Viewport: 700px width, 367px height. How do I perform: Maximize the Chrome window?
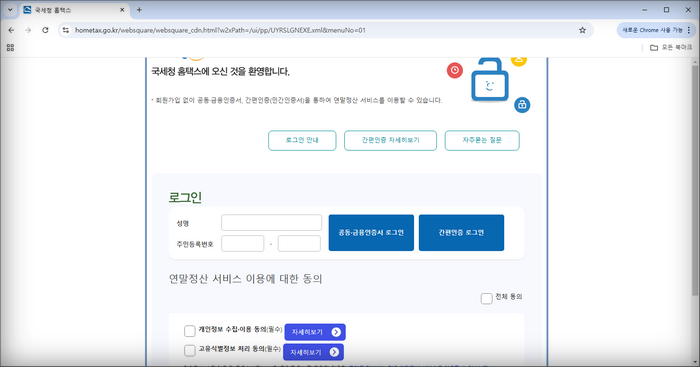coord(667,10)
